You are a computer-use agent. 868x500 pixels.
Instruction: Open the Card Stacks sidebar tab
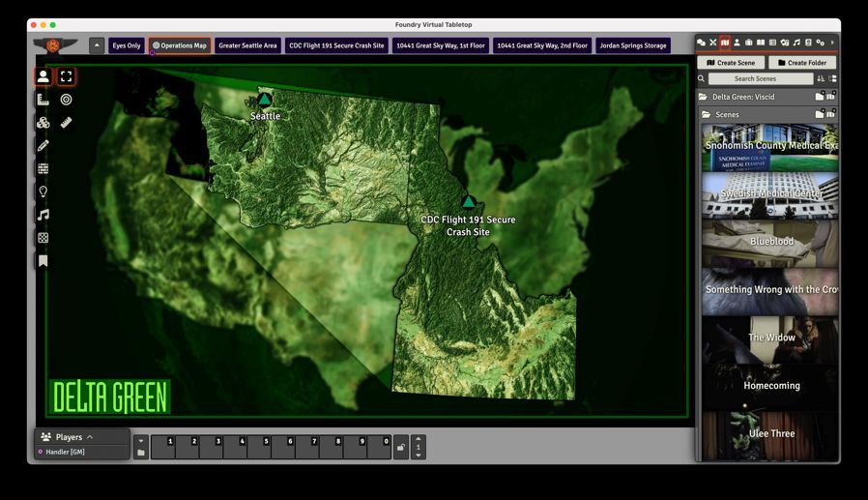click(785, 43)
